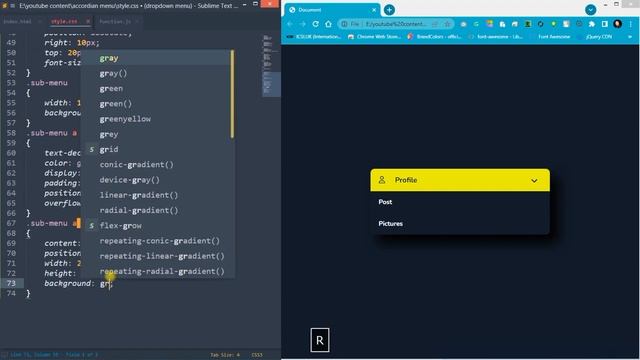Viewport: 640px width, 360px height.
Task: Click user icon beside Profile
Action: coord(382,180)
